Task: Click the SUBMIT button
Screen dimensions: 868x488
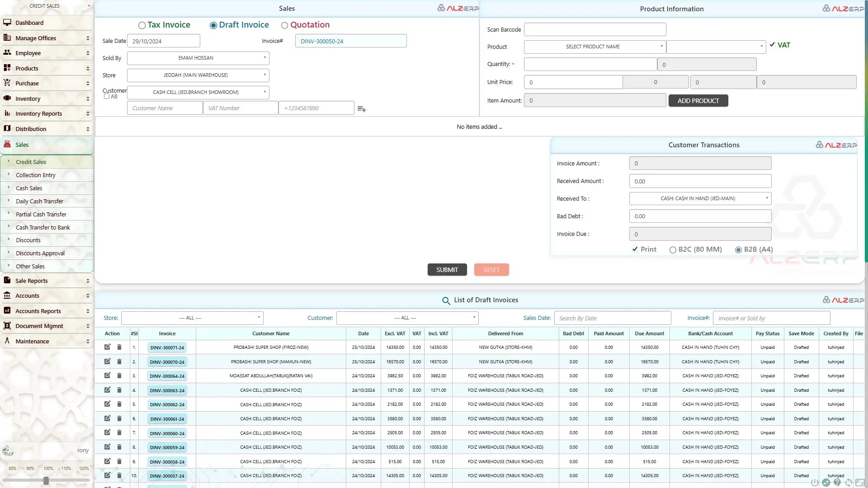Action: pos(447,270)
